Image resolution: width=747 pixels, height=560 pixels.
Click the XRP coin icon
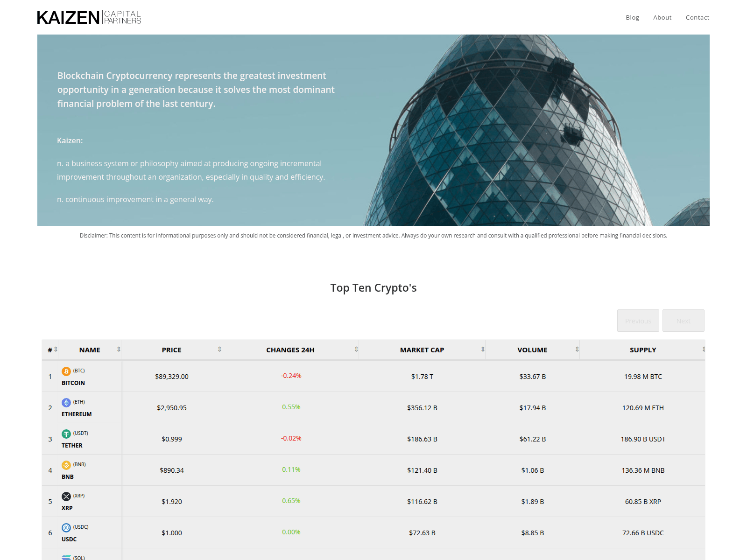[x=66, y=497]
